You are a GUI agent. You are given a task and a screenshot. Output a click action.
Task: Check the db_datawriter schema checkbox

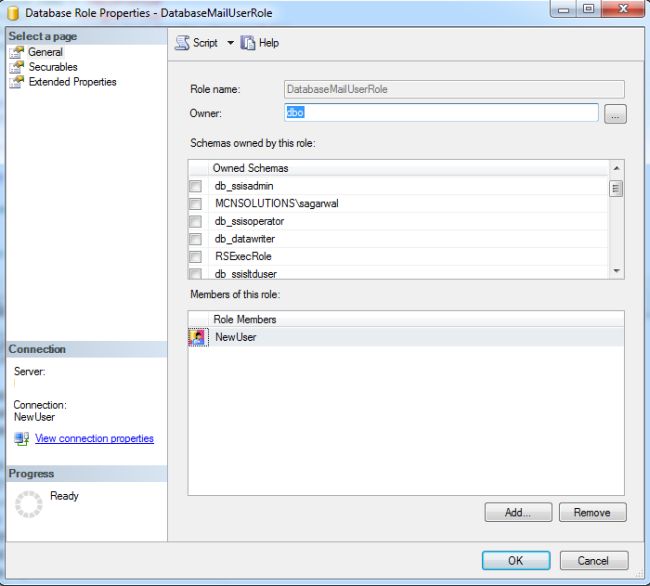pos(195,239)
